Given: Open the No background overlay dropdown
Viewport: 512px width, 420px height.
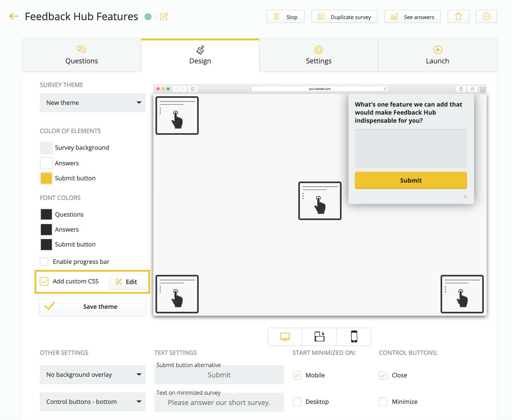Looking at the screenshot, I should (93, 375).
